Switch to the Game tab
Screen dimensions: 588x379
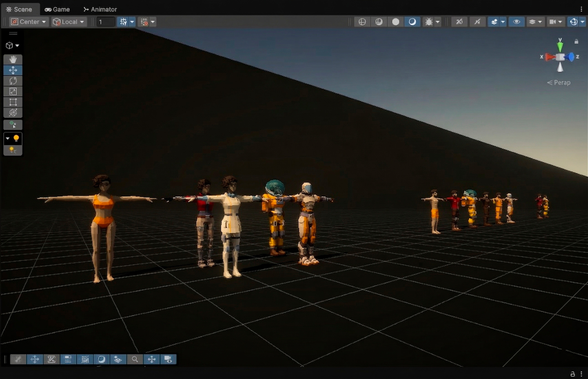tap(57, 9)
